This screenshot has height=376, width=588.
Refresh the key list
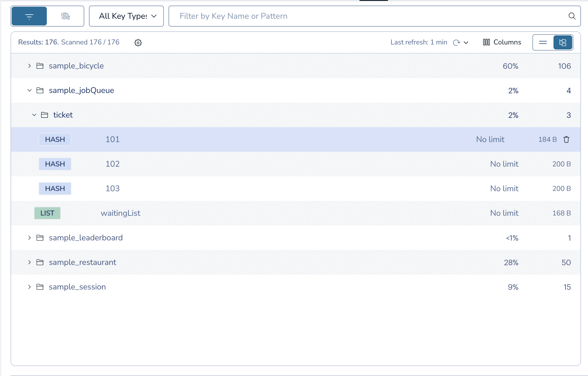point(456,43)
